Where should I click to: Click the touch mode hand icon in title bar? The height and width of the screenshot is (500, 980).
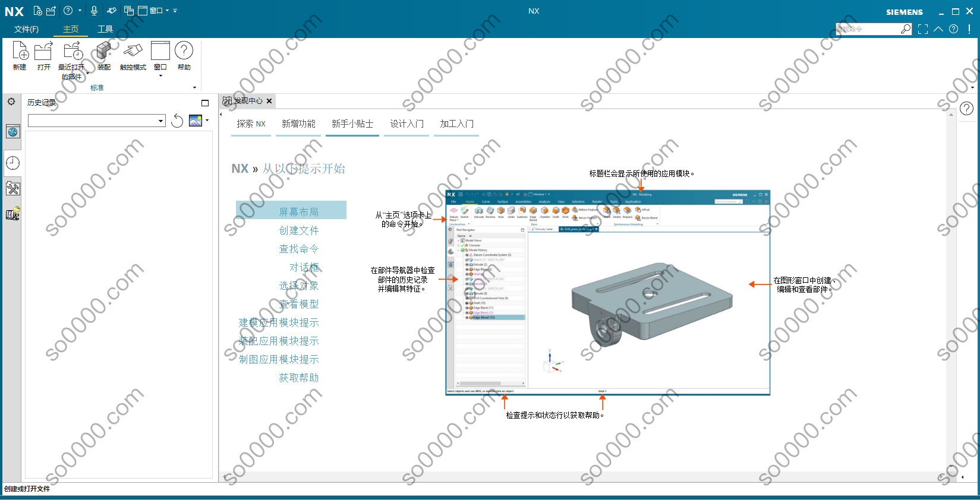click(112, 11)
